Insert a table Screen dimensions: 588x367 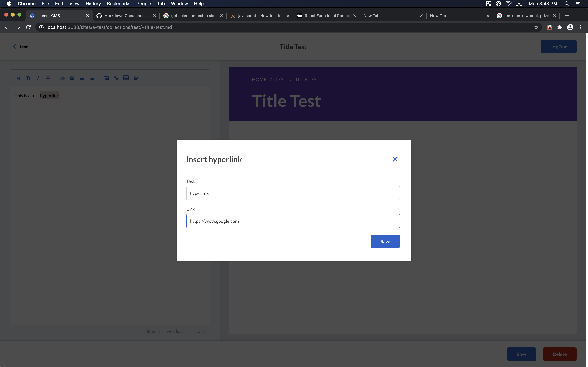(126, 78)
